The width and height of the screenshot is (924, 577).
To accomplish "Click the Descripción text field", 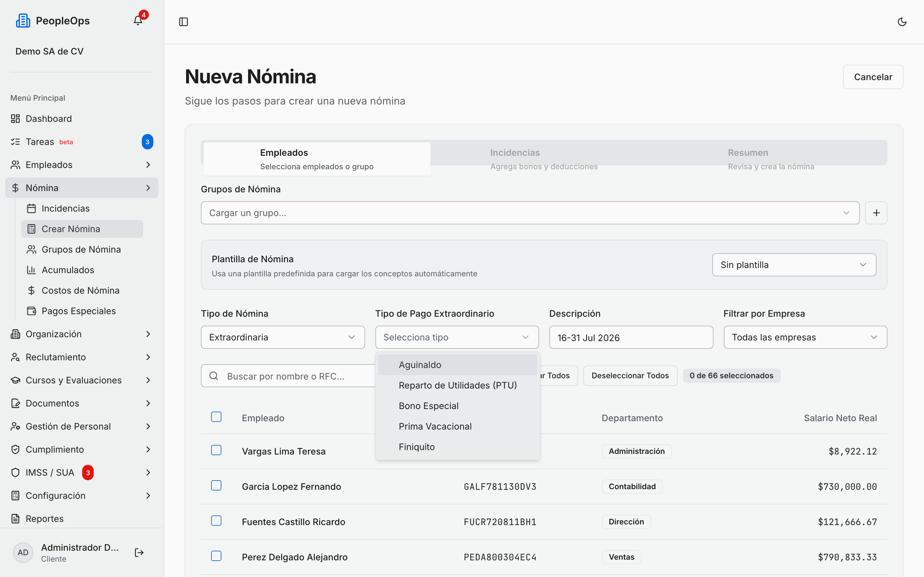I will 631,337.
